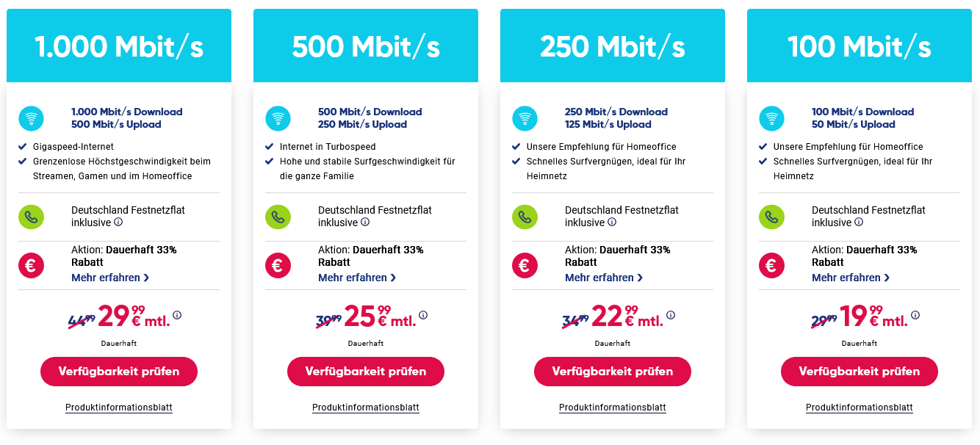Click the info icon beside 1.000 Mbit/s Festnetzflat

coord(118,222)
